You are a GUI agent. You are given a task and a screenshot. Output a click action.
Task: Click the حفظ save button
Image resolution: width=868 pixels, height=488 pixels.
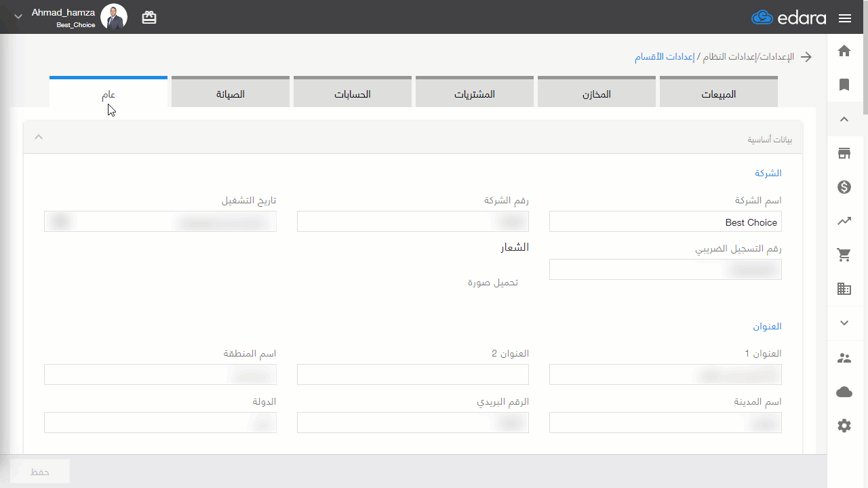pos(40,472)
